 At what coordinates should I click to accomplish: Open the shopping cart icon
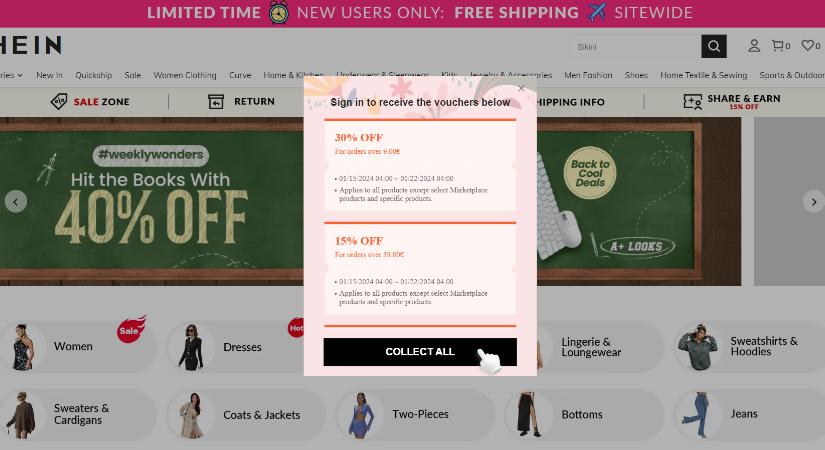coord(778,46)
